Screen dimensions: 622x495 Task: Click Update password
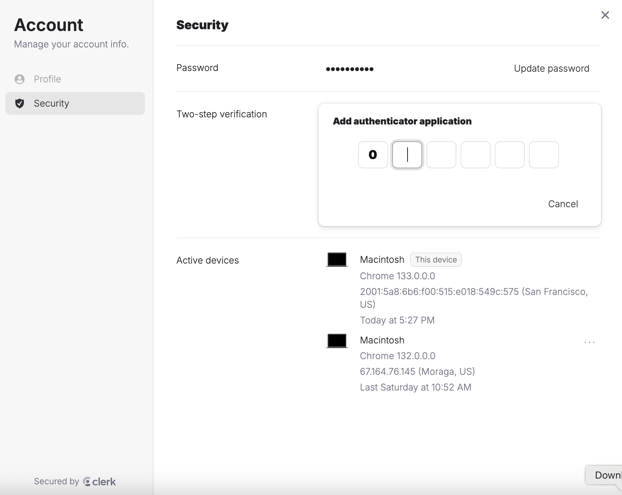click(551, 69)
